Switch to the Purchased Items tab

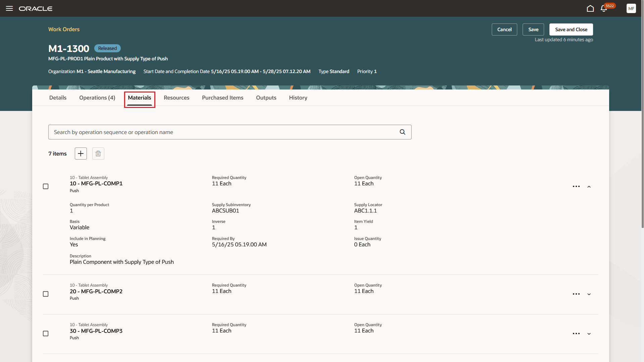[x=222, y=98]
